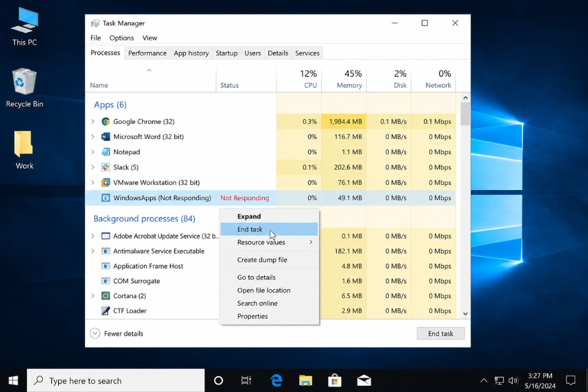Expand the Microsoft Word process group
The image size is (588, 392).
coord(93,137)
